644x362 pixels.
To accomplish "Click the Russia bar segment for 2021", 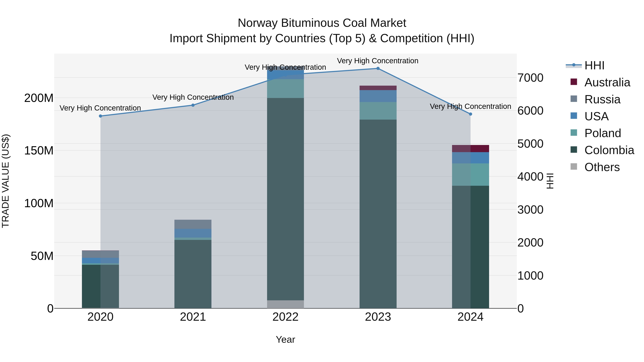I will [193, 224].
